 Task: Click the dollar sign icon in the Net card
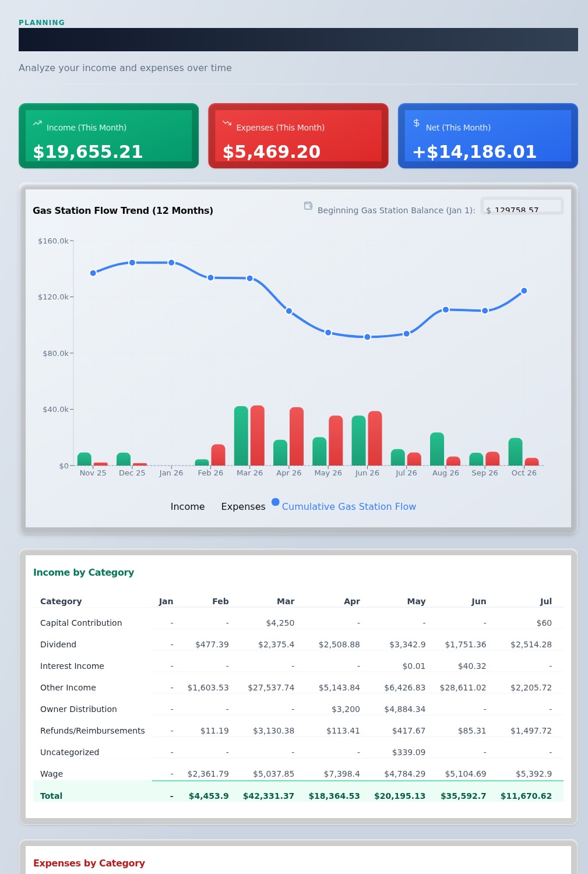417,123
